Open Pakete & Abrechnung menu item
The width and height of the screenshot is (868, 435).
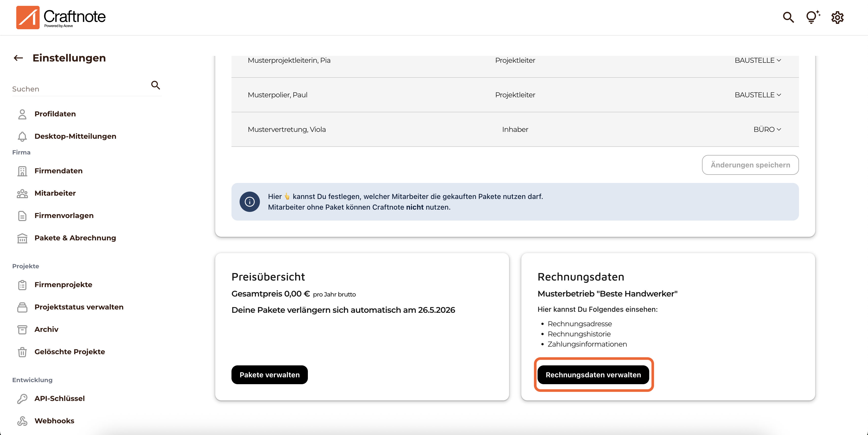tap(75, 238)
